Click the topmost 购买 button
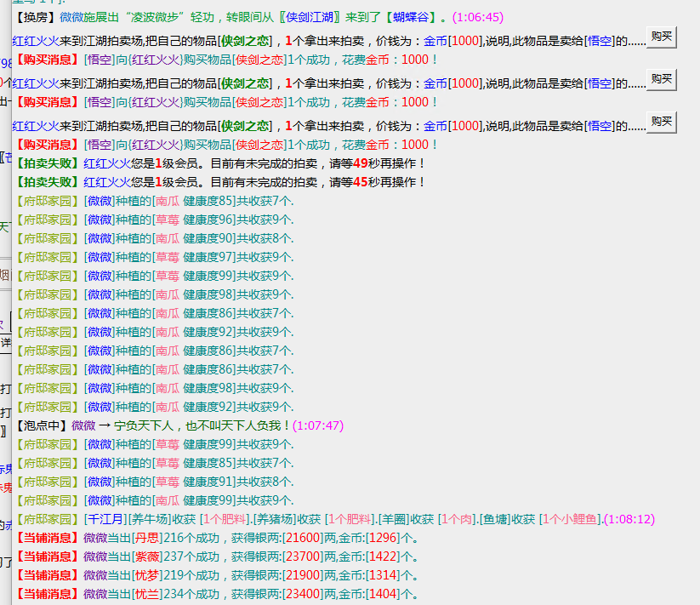Image resolution: width=700 pixels, height=605 pixels. click(662, 37)
